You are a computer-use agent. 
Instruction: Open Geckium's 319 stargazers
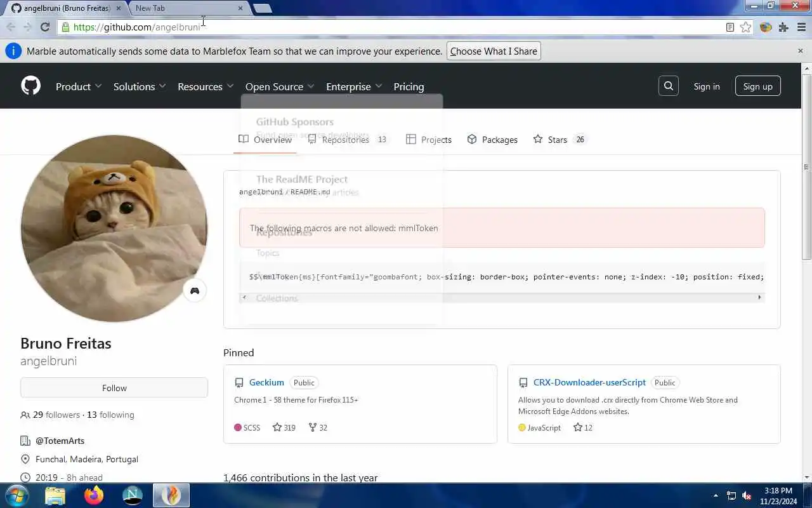point(284,427)
